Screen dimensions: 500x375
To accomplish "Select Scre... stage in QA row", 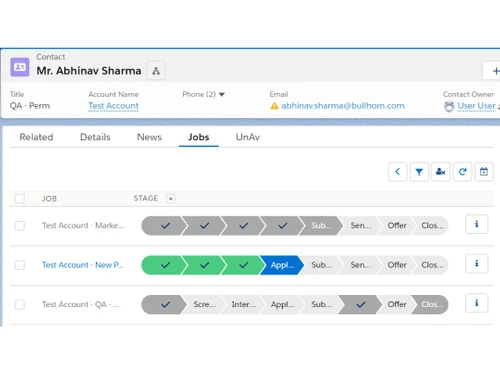I will click(x=204, y=304).
